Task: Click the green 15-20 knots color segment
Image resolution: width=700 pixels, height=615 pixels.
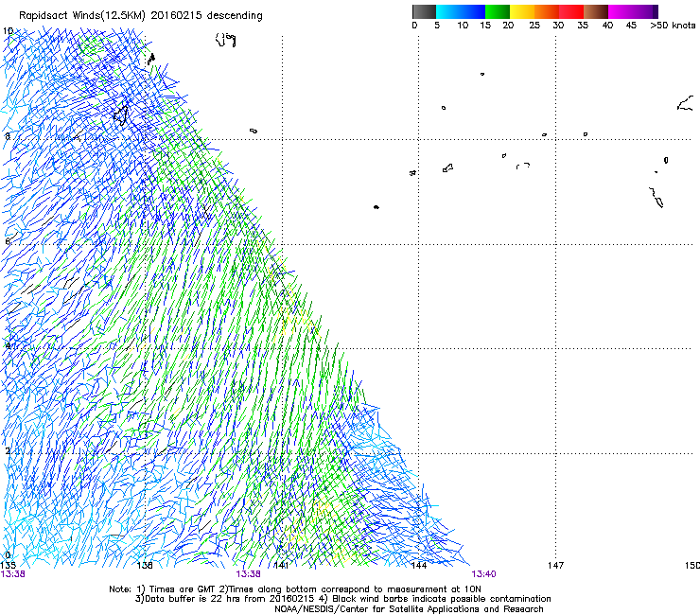Action: (x=498, y=11)
